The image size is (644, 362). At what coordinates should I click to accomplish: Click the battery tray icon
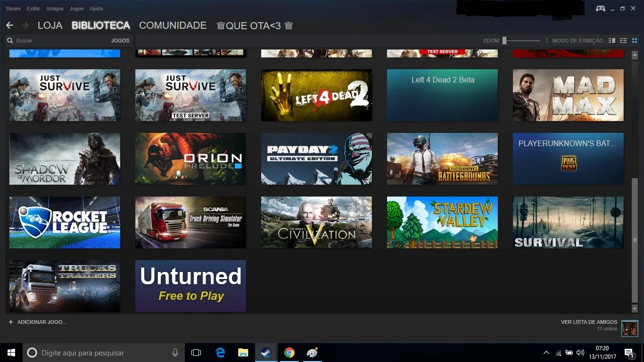pos(569,353)
